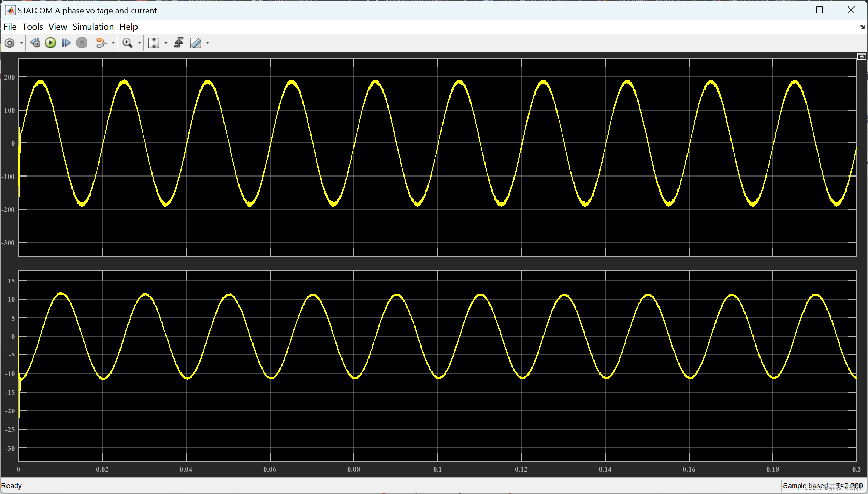Click the dock scope arrow in menu bar
Viewport: 868px width, 494px height.
(x=862, y=27)
